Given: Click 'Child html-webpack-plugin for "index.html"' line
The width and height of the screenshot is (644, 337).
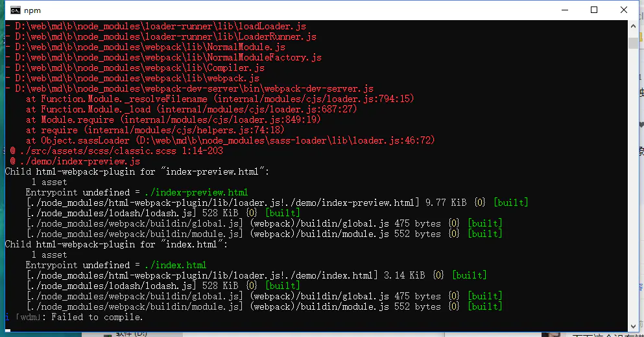Looking at the screenshot, I should coord(116,245).
